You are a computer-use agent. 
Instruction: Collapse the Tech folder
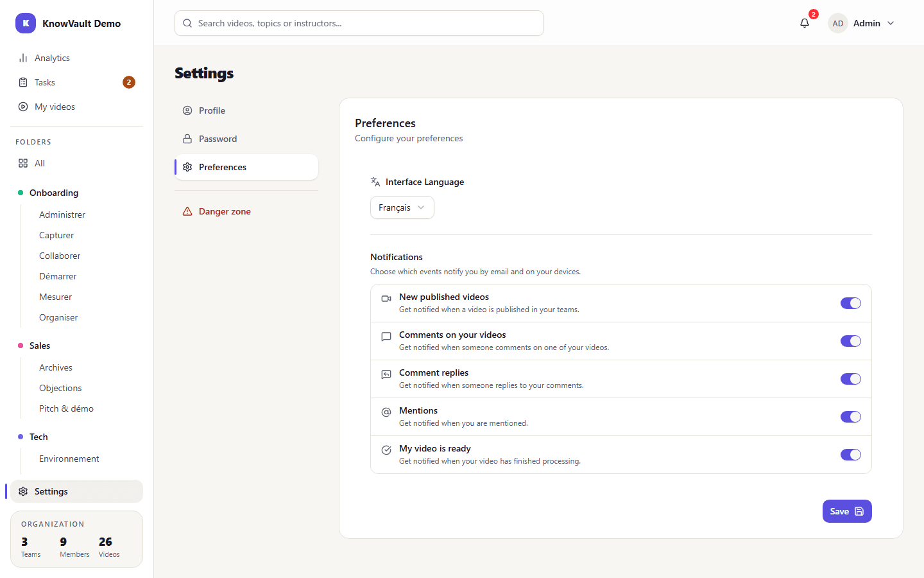pyautogui.click(x=38, y=437)
